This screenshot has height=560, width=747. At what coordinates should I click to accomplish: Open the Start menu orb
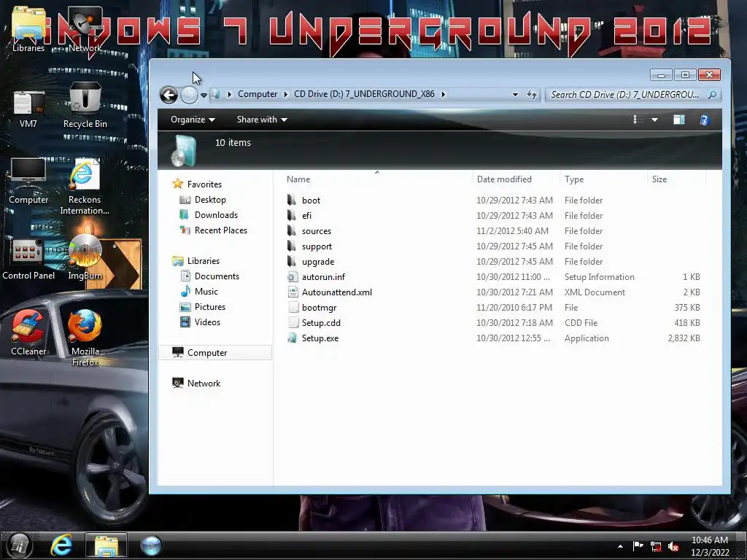tap(20, 545)
